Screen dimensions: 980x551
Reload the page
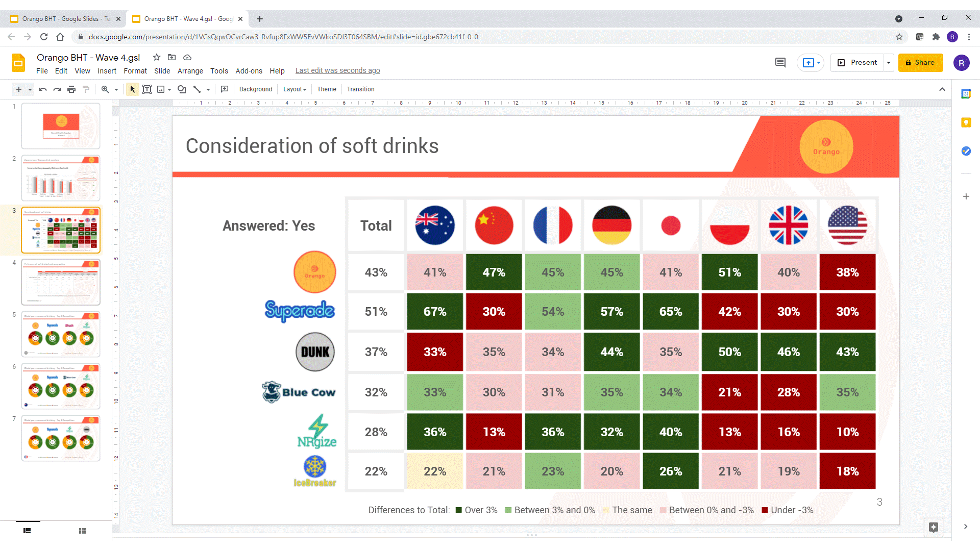(x=44, y=37)
